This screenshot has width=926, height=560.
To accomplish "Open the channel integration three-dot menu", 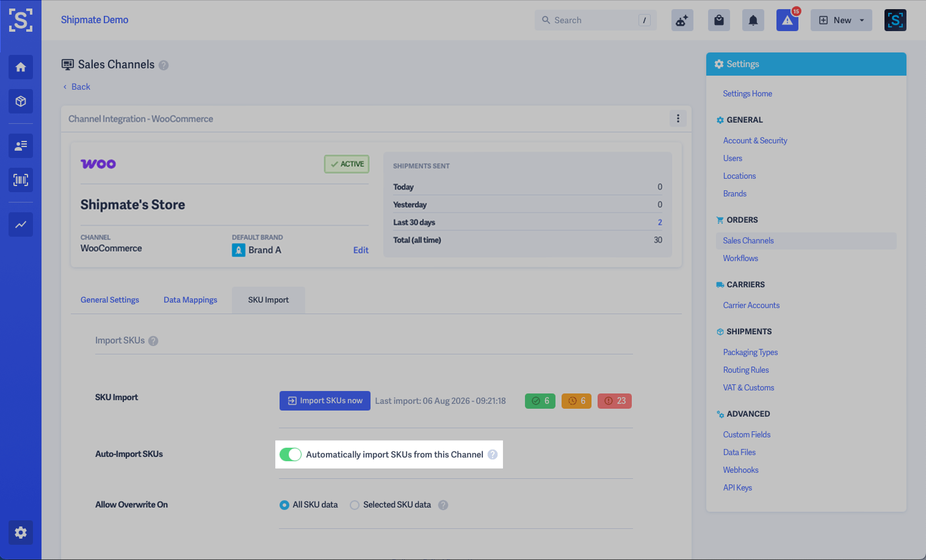I will [678, 118].
